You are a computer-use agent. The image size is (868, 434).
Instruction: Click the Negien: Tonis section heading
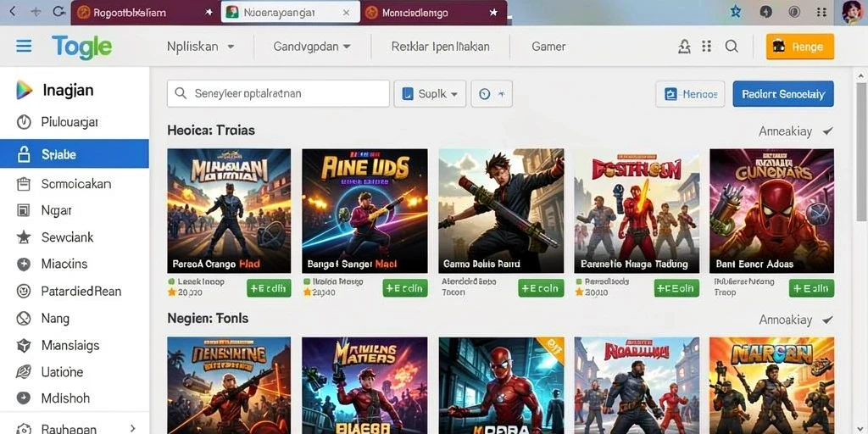click(208, 319)
